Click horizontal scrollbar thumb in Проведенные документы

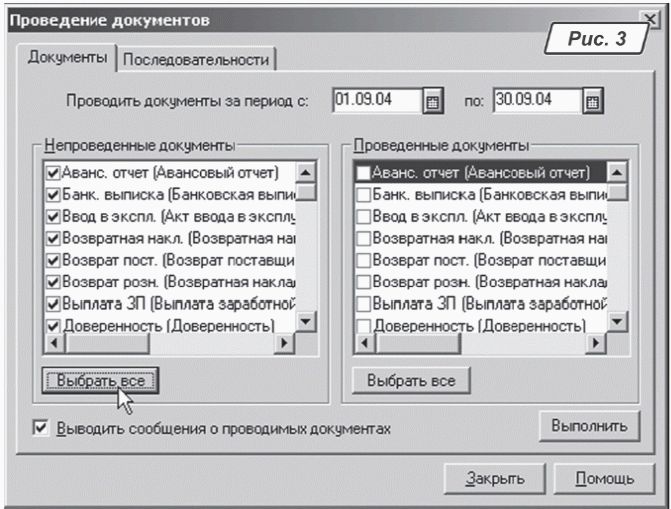[419, 343]
